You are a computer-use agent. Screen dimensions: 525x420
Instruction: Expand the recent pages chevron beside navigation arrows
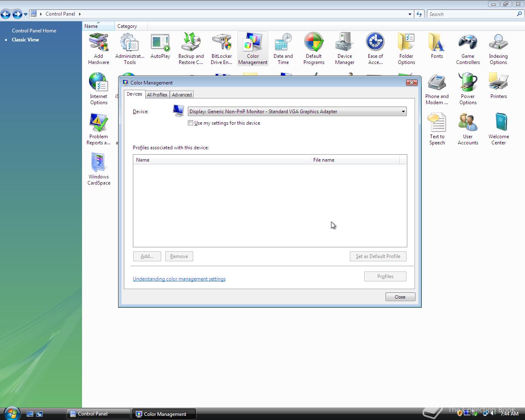25,14
